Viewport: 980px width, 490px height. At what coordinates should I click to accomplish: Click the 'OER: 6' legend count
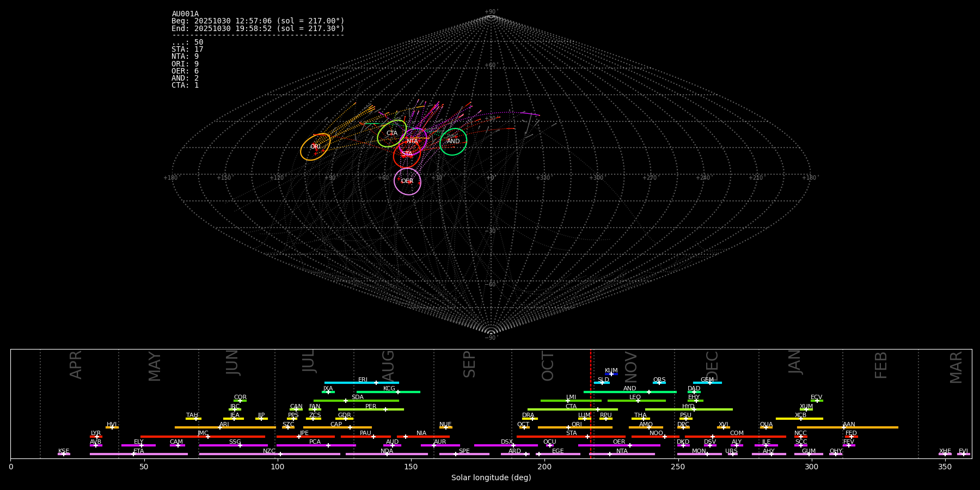click(x=185, y=71)
